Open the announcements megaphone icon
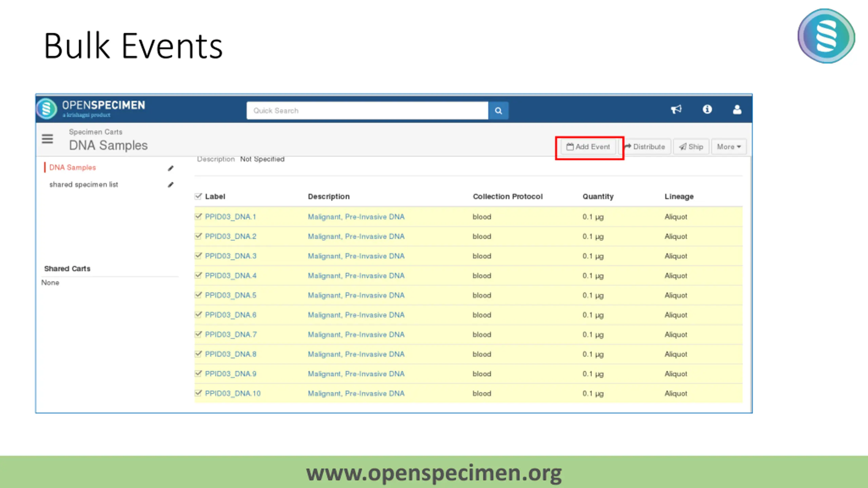This screenshot has width=868, height=488. pos(676,109)
